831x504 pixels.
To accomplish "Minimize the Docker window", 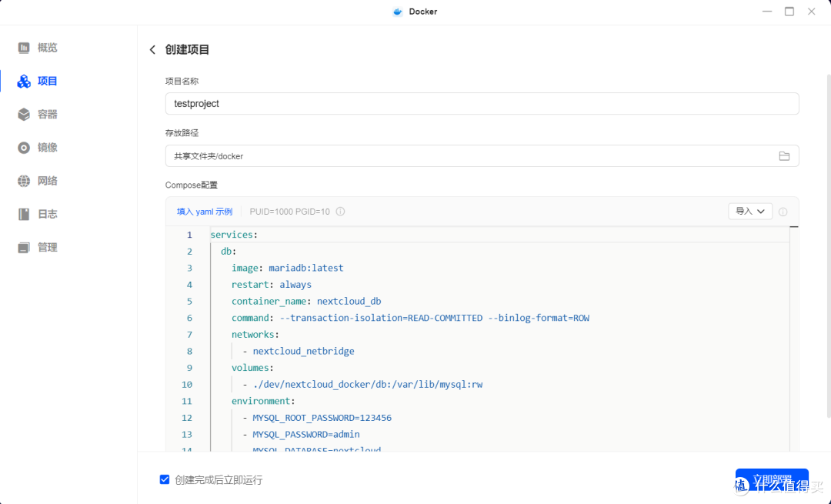I will pyautogui.click(x=767, y=12).
